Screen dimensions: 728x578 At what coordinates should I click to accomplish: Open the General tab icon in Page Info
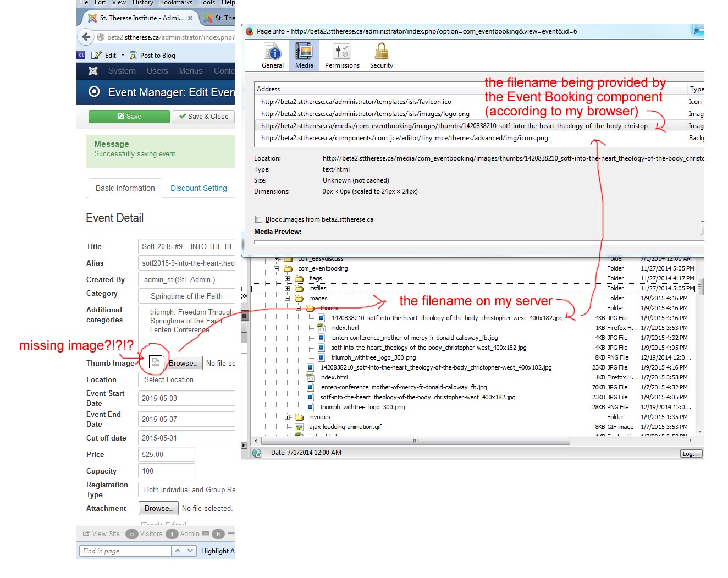click(273, 53)
